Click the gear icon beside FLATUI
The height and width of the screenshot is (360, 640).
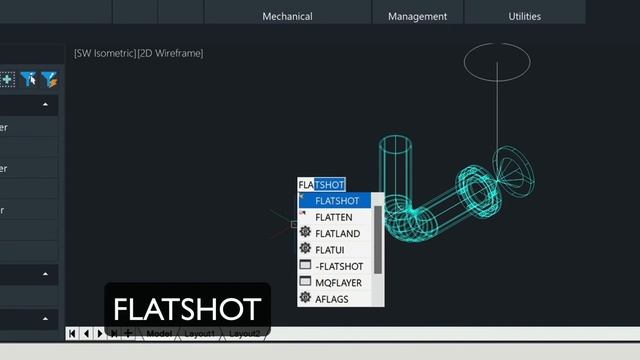pyautogui.click(x=305, y=248)
